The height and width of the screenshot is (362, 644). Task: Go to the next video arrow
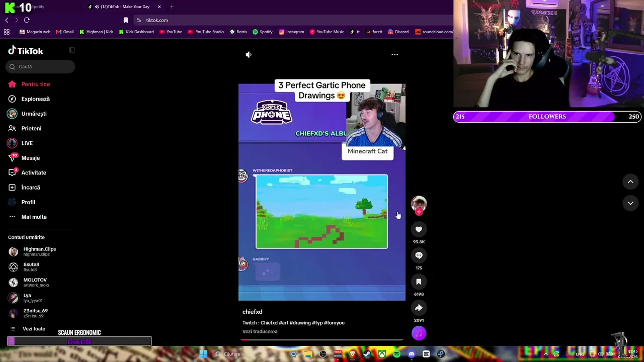coord(630,203)
